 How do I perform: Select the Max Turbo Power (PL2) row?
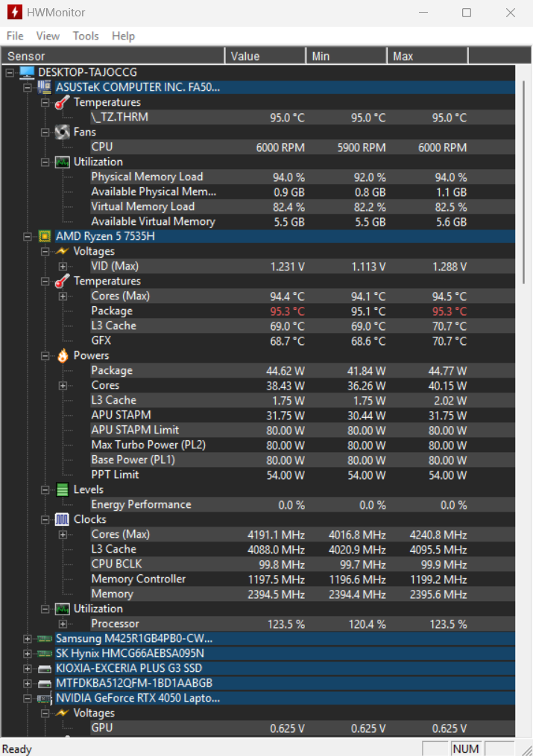click(303, 445)
